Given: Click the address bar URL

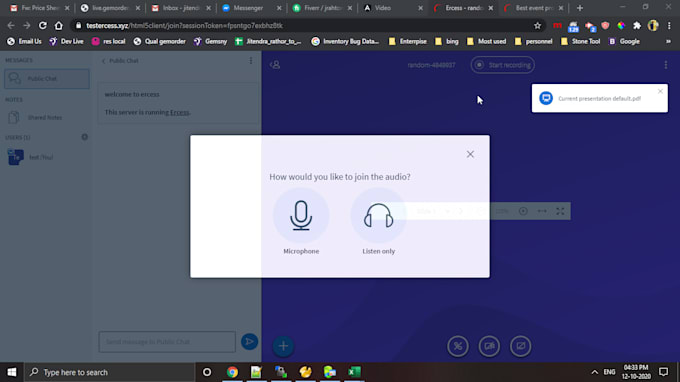Looking at the screenshot, I should point(184,26).
